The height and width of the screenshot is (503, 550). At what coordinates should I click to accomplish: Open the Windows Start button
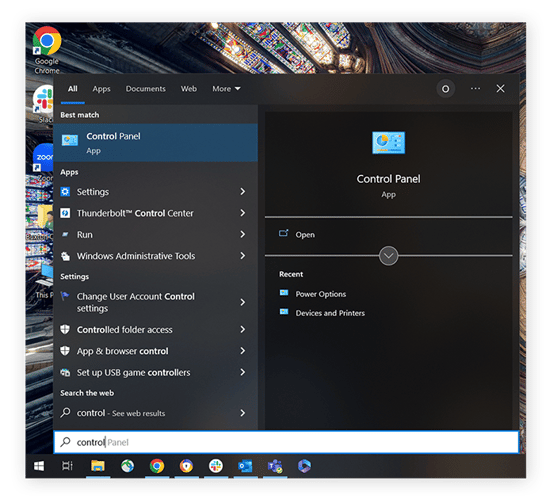coord(39,466)
